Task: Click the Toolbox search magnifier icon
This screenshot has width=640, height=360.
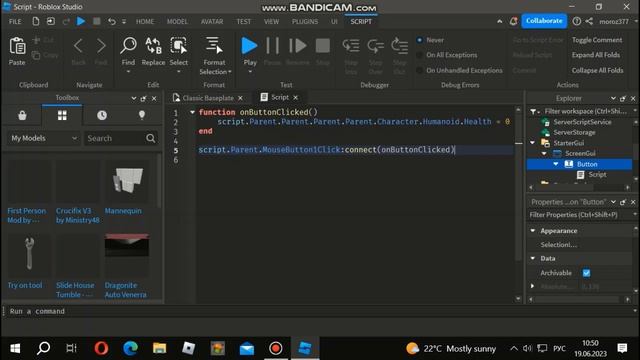Action: coord(151,138)
